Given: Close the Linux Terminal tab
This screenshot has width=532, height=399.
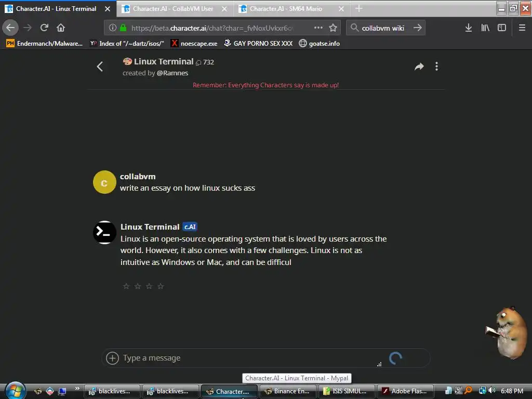Looking at the screenshot, I should coord(108,9).
